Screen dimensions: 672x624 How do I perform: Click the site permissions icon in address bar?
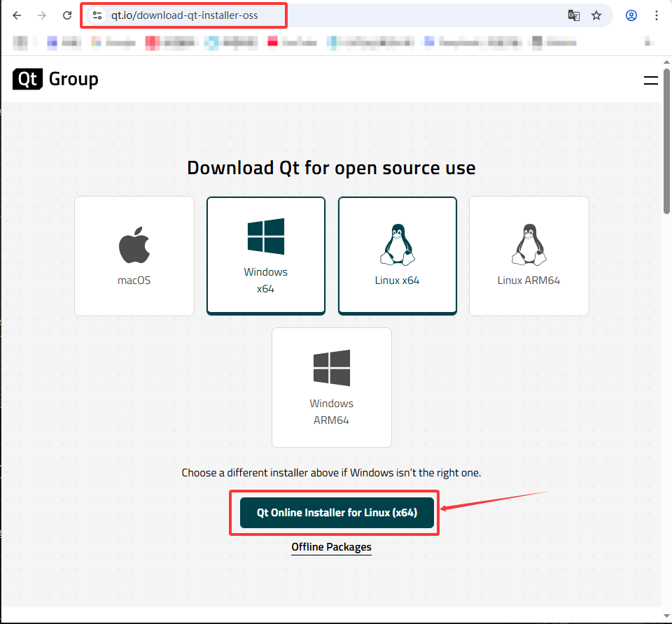97,15
